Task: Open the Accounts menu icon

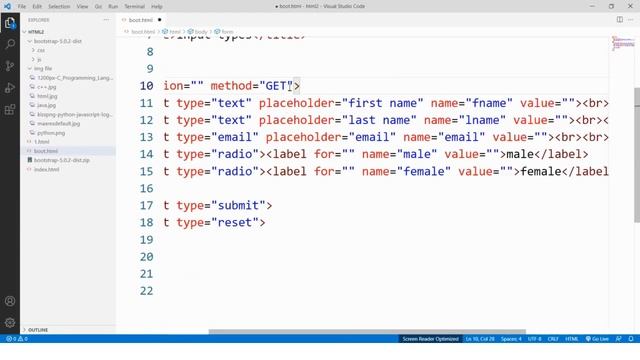Action: coord(10,301)
